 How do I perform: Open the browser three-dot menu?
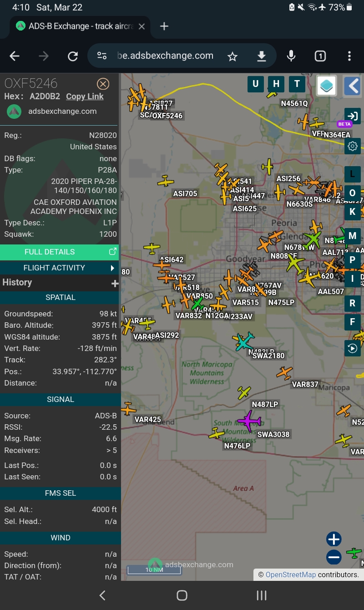tap(349, 56)
